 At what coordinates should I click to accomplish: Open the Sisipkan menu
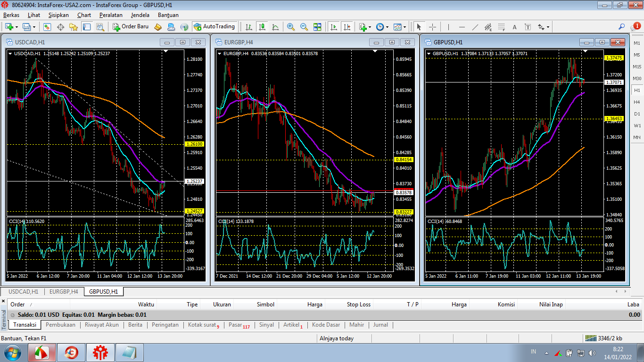click(x=58, y=15)
